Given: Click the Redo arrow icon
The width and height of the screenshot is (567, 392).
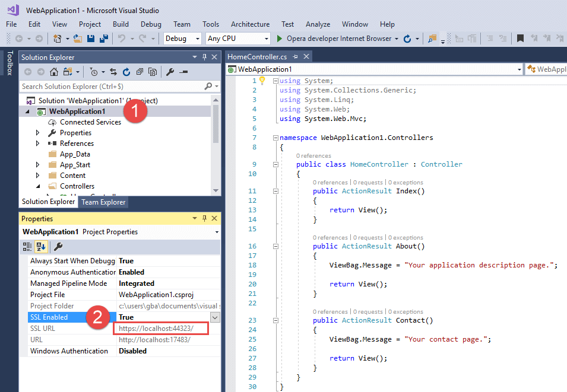Looking at the screenshot, I should coord(143,39).
